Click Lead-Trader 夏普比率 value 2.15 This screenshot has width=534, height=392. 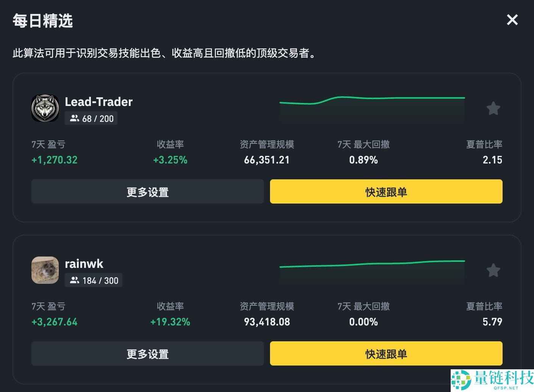(492, 160)
